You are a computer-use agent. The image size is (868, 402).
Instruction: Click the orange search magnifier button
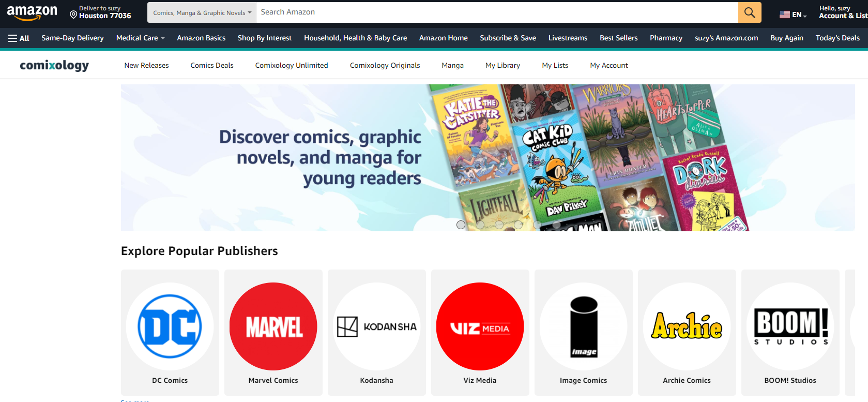750,12
